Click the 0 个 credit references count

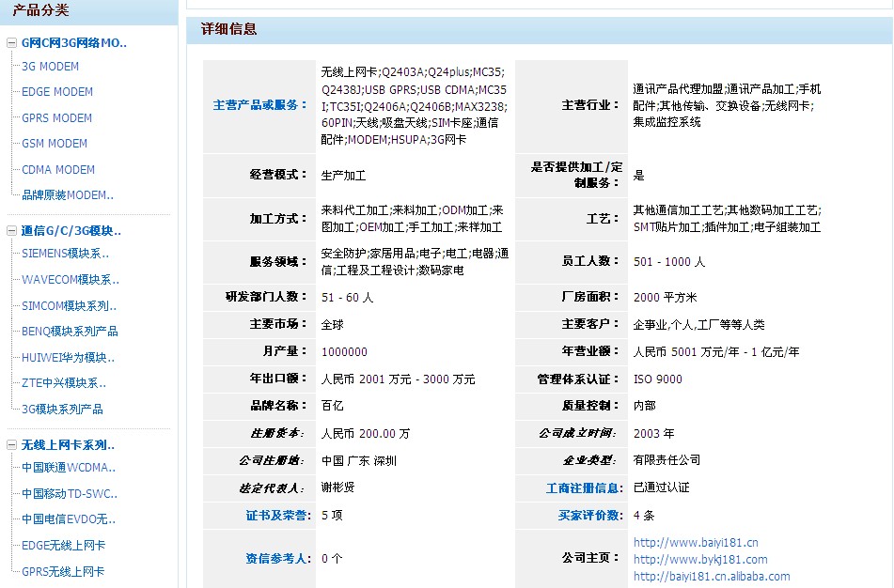pos(332,559)
